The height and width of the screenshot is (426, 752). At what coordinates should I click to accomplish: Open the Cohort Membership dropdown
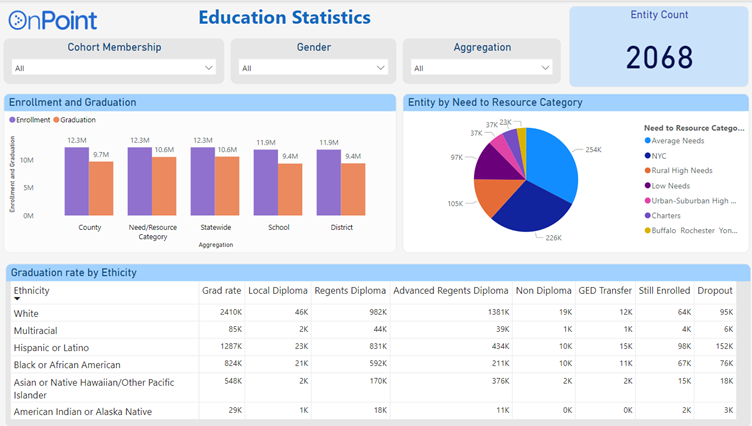click(113, 68)
